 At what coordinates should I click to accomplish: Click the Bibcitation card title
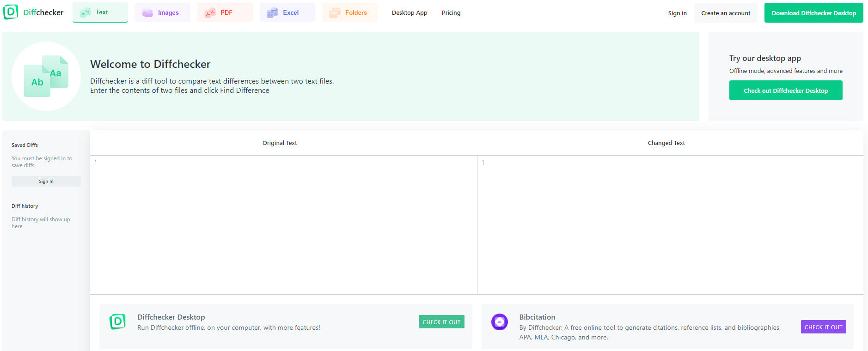tap(537, 317)
